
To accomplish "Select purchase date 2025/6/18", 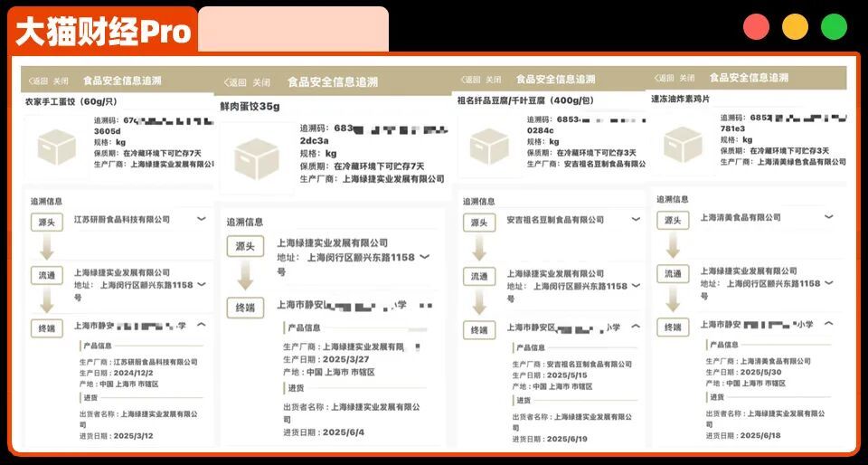I will tap(760, 436).
